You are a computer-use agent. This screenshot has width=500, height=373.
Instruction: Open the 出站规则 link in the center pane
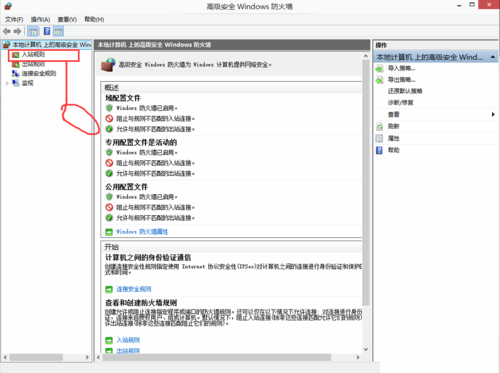point(128,351)
